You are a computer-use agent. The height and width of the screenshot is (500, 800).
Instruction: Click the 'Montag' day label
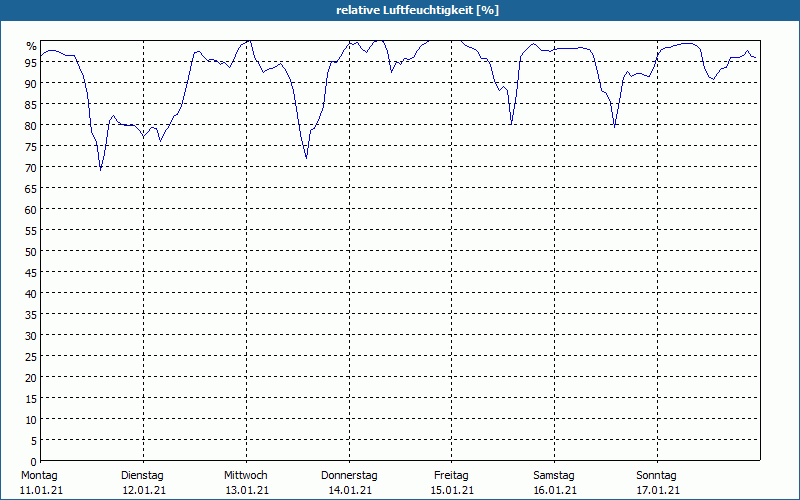click(x=39, y=475)
